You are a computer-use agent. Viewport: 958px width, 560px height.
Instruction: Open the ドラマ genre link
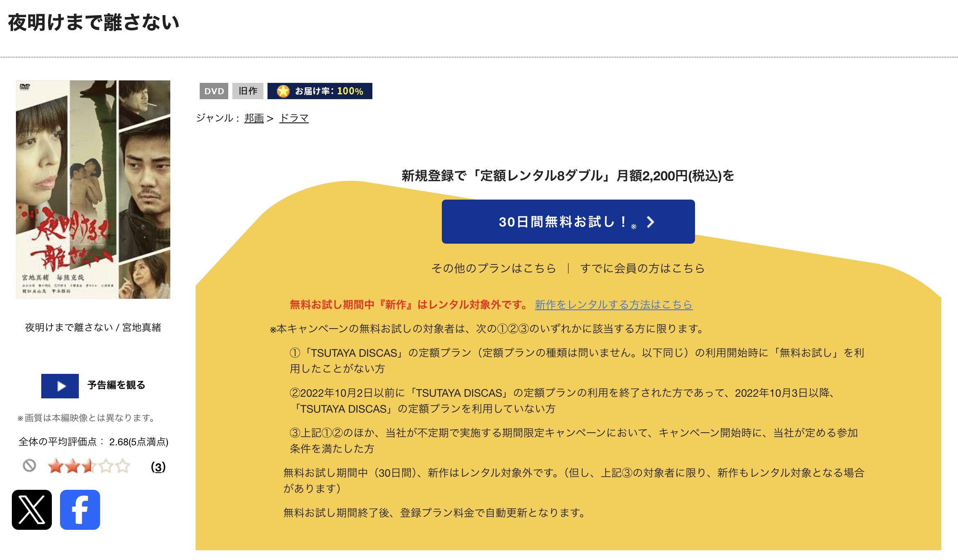(x=294, y=118)
